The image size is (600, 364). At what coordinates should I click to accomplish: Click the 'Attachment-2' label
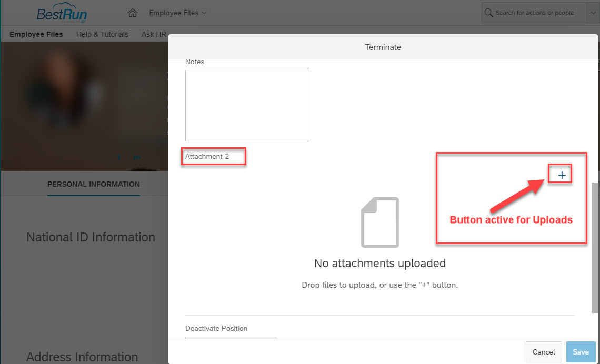click(207, 156)
